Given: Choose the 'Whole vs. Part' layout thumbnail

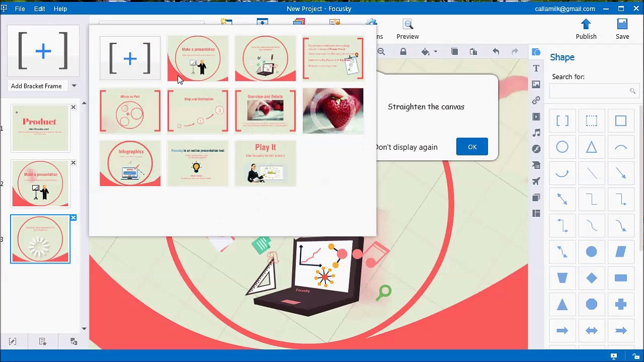Looking at the screenshot, I should tap(130, 111).
